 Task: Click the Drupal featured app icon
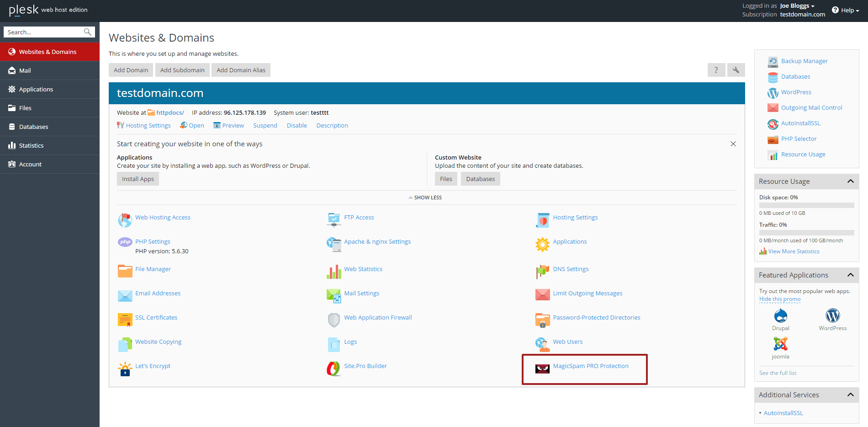781,316
